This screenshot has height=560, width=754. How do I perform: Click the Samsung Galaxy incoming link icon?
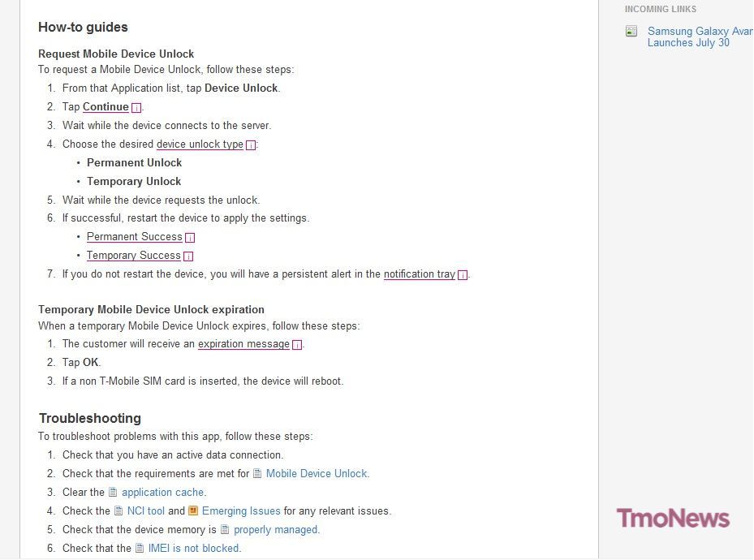point(631,32)
